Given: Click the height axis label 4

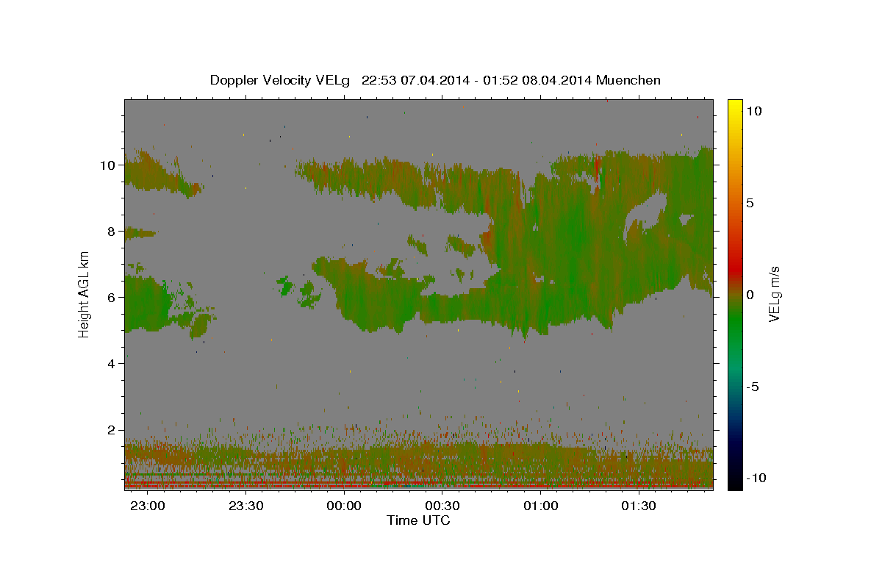Looking at the screenshot, I should click(x=112, y=363).
